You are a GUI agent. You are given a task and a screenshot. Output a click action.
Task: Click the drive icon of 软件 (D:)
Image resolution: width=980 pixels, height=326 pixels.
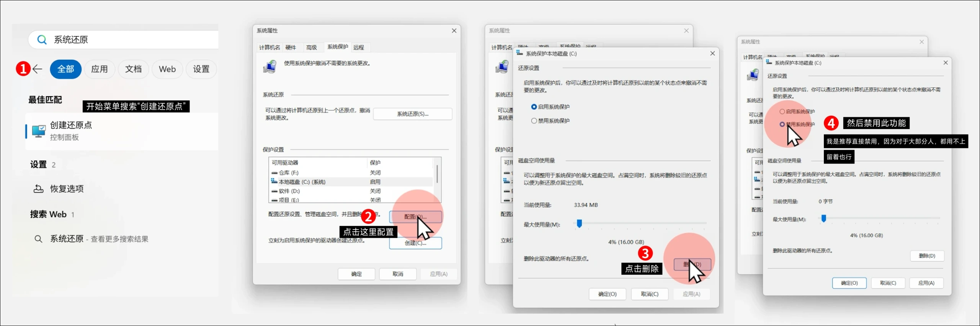(274, 191)
